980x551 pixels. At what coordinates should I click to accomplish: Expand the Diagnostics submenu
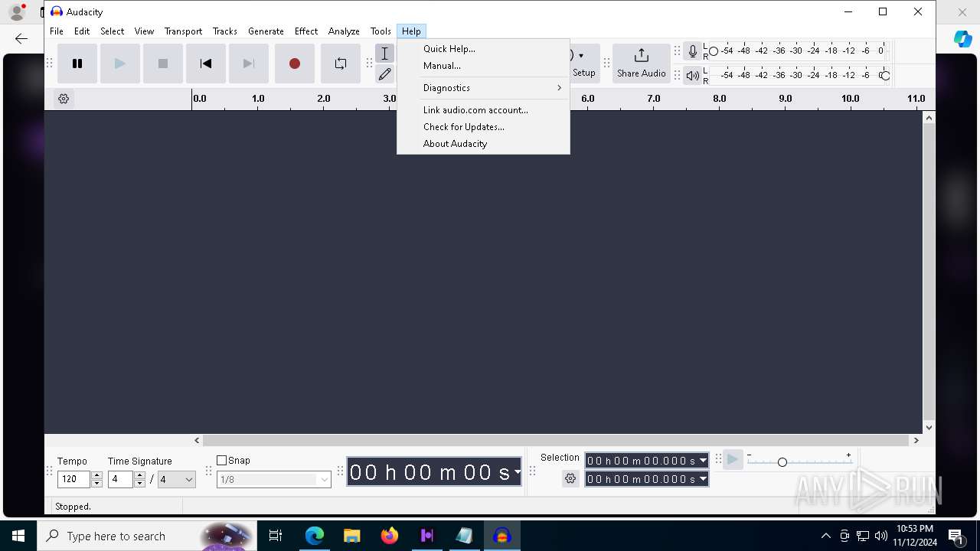[483, 88]
